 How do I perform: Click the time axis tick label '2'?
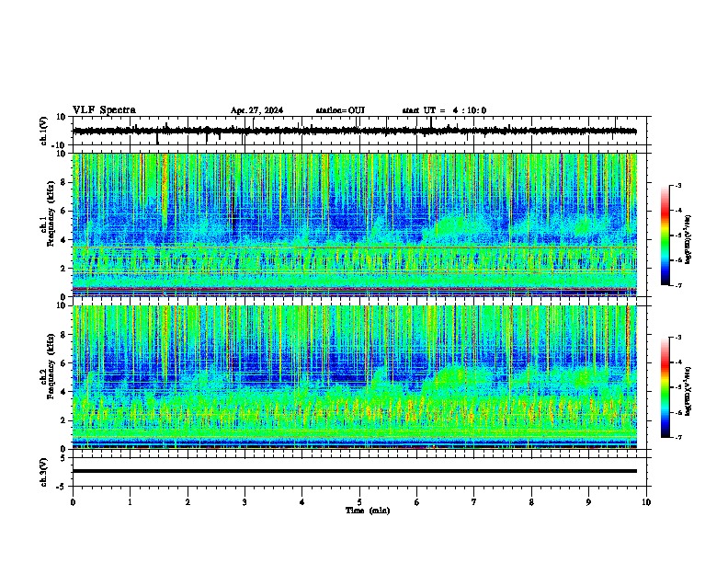(188, 502)
